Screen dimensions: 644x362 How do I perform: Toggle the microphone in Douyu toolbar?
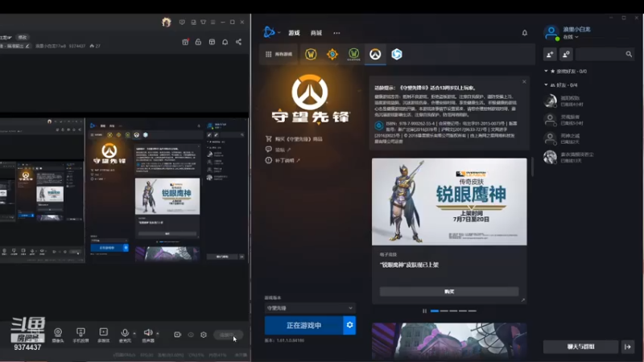[125, 335]
